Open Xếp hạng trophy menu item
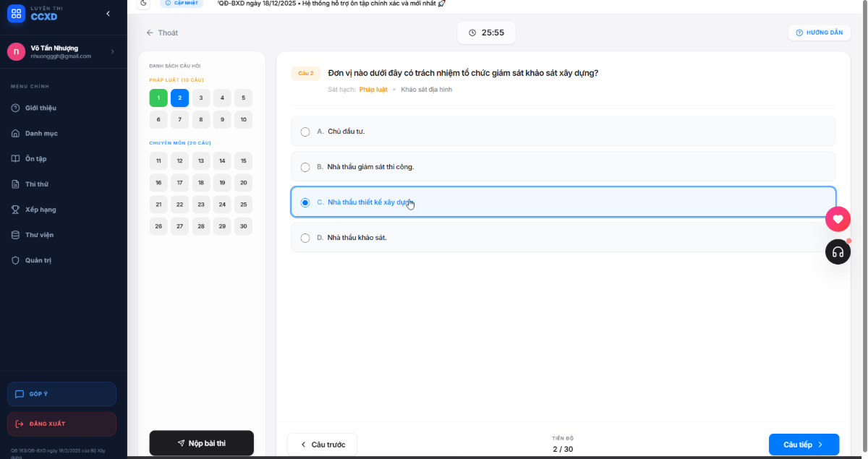The width and height of the screenshot is (868, 459). click(x=41, y=210)
